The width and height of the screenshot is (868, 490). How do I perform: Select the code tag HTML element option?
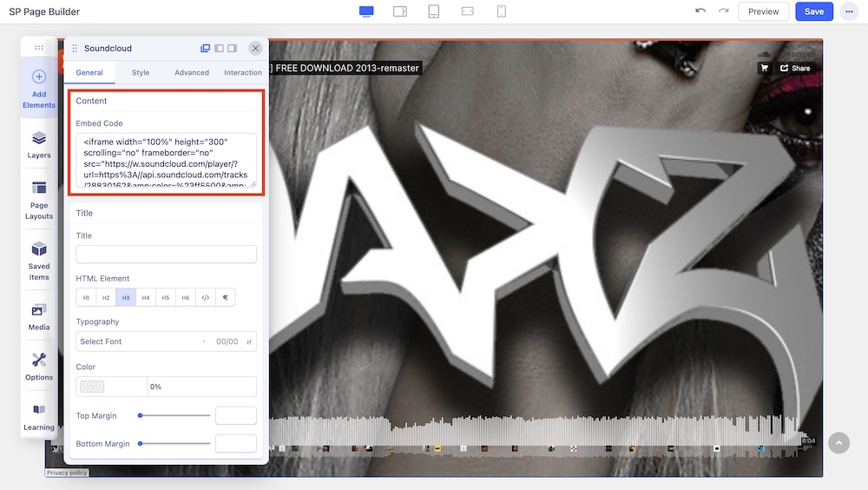pos(206,298)
